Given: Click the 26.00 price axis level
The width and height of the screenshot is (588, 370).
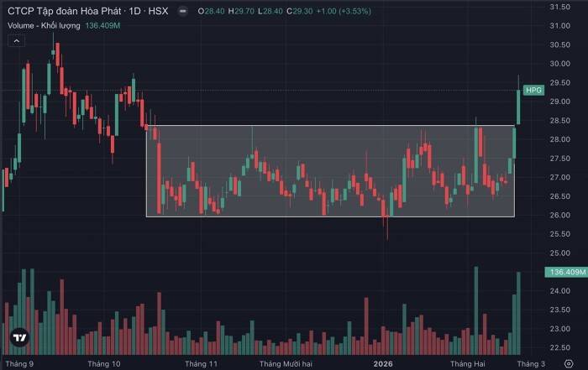Looking at the screenshot, I should [560, 216].
